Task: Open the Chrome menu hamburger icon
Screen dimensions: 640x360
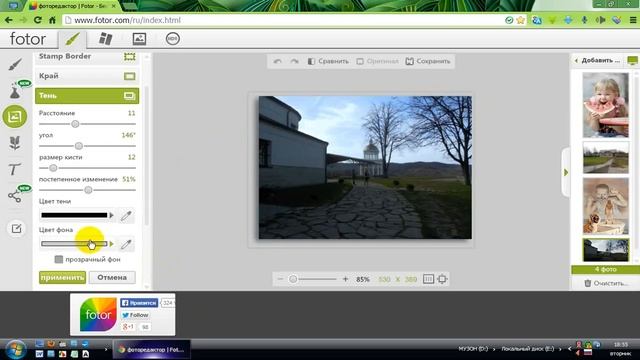Action: [x=633, y=20]
